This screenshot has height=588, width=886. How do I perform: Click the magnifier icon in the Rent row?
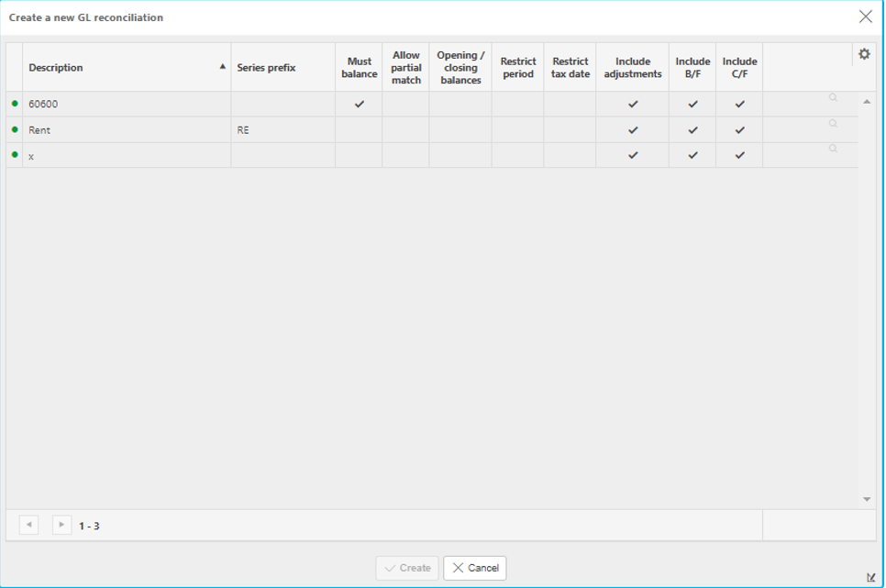pos(833,123)
